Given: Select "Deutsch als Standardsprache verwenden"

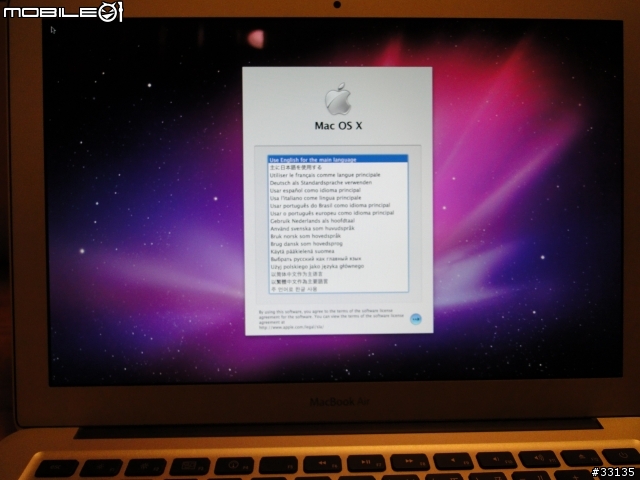Looking at the screenshot, I should coord(338,182).
